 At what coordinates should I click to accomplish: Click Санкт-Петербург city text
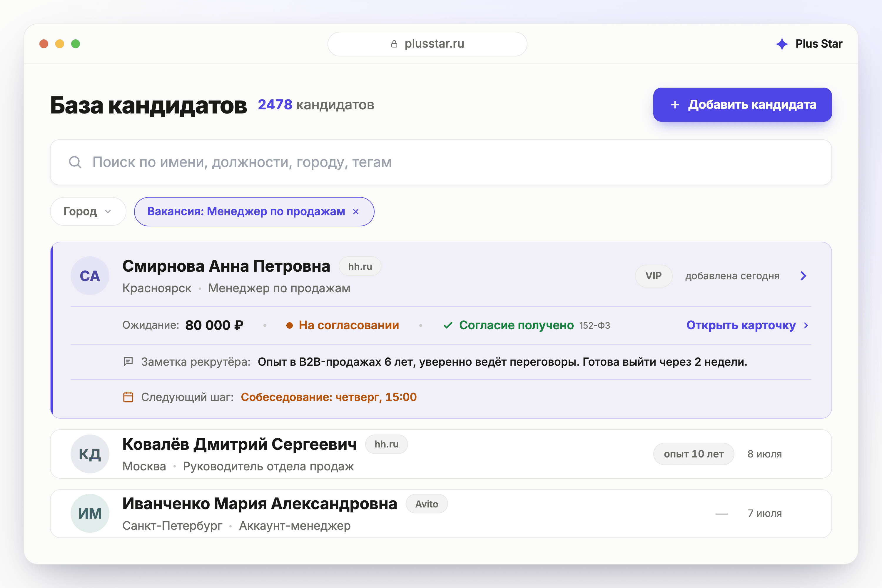click(172, 526)
